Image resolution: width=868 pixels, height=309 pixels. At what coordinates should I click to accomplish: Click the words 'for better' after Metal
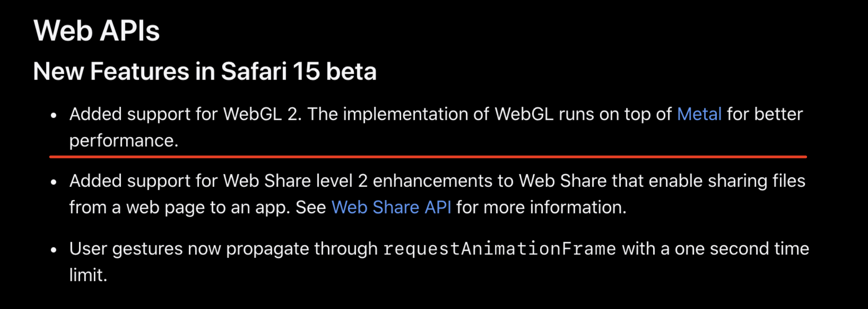pyautogui.click(x=765, y=114)
